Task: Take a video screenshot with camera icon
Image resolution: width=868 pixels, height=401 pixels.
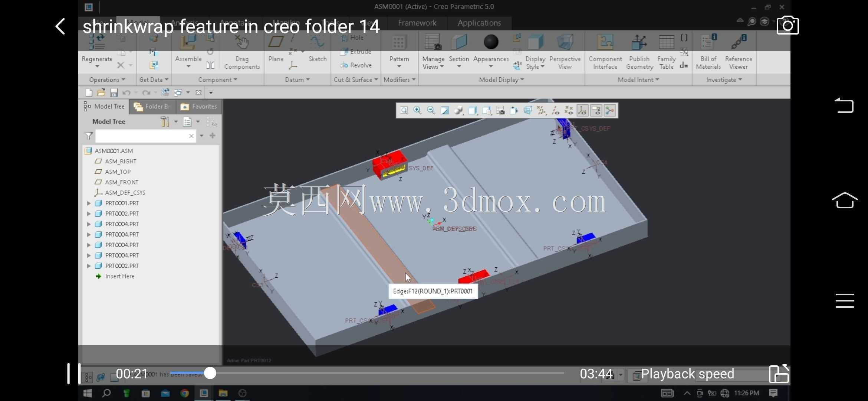Action: pyautogui.click(x=788, y=25)
